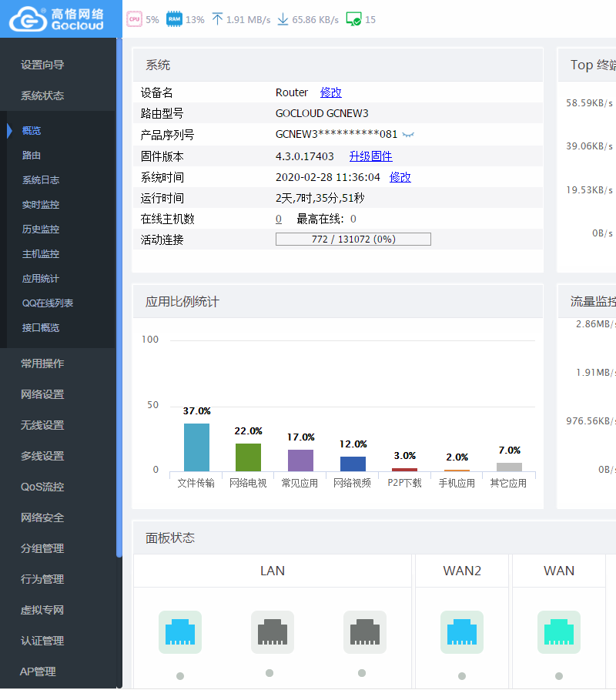Select 系统日志 from the sidebar
Image resolution: width=616 pixels, height=700 pixels.
coord(40,180)
